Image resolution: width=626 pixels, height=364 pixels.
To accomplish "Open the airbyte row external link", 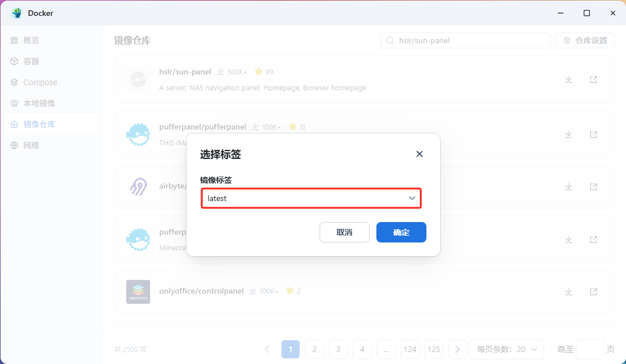I will (x=594, y=187).
